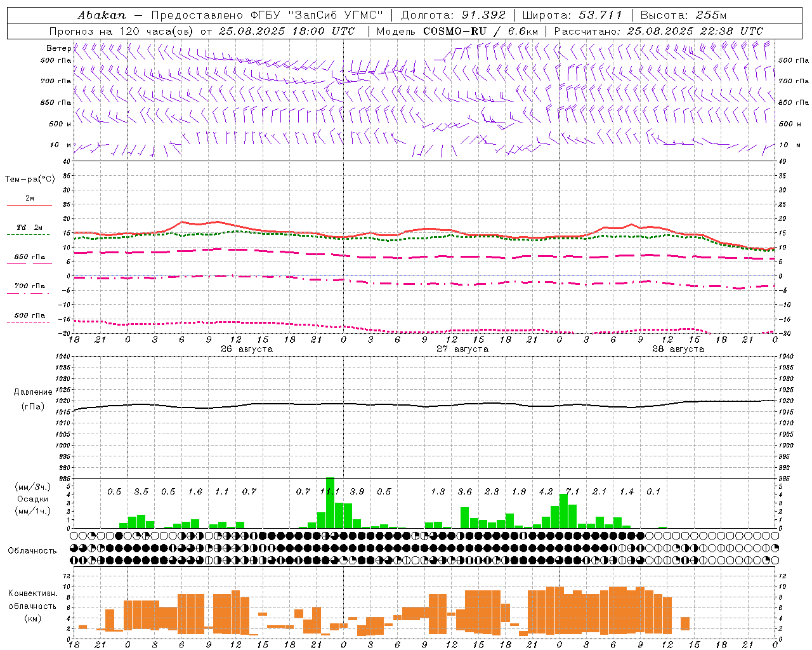The image size is (812, 650).
Task: Select the 4.2 precipitation value
Action: pos(546,492)
